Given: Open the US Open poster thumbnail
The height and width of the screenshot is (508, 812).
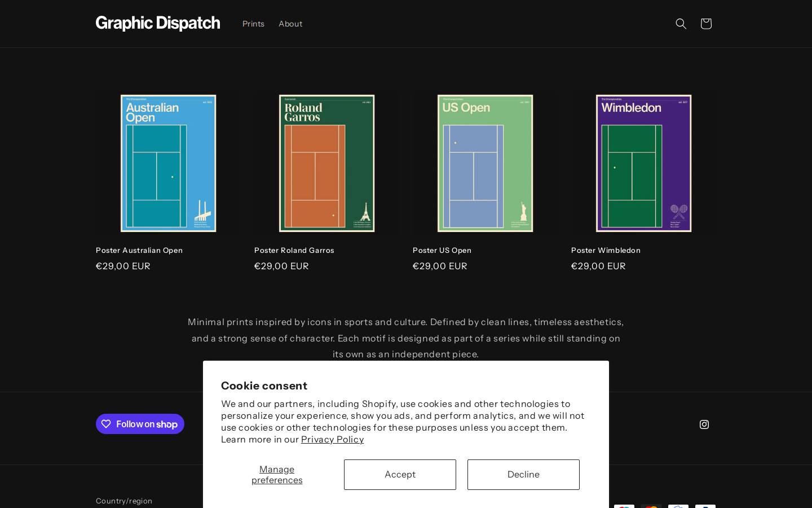Looking at the screenshot, I should tap(485, 163).
